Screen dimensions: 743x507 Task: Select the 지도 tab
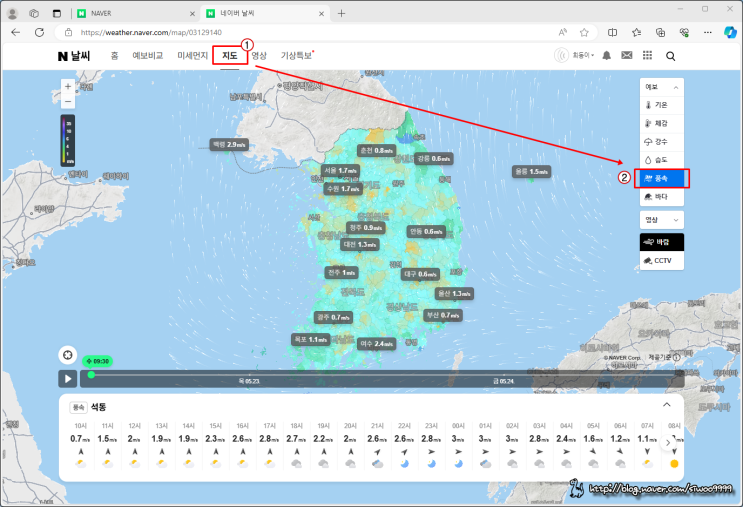pyautogui.click(x=230, y=55)
